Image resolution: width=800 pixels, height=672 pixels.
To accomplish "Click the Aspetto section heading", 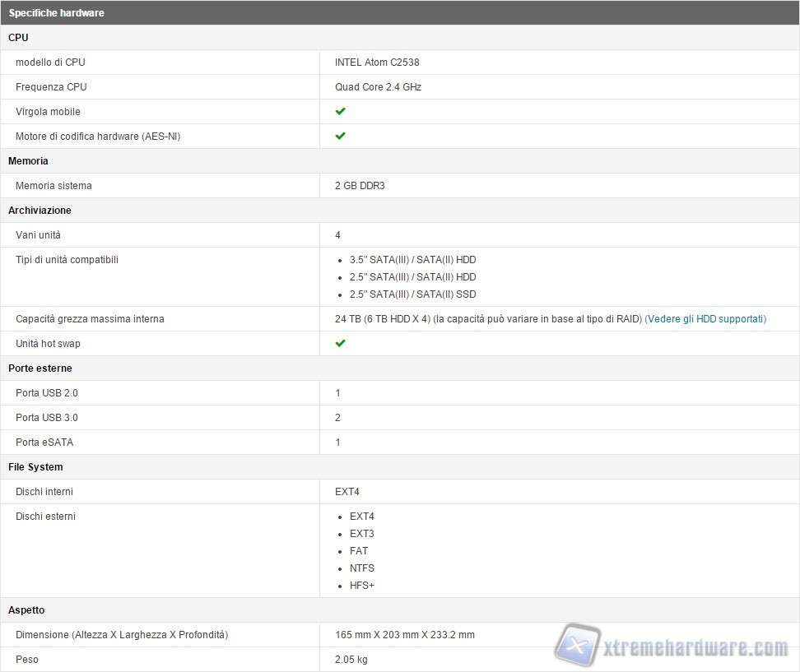I will pyautogui.click(x=26, y=610).
